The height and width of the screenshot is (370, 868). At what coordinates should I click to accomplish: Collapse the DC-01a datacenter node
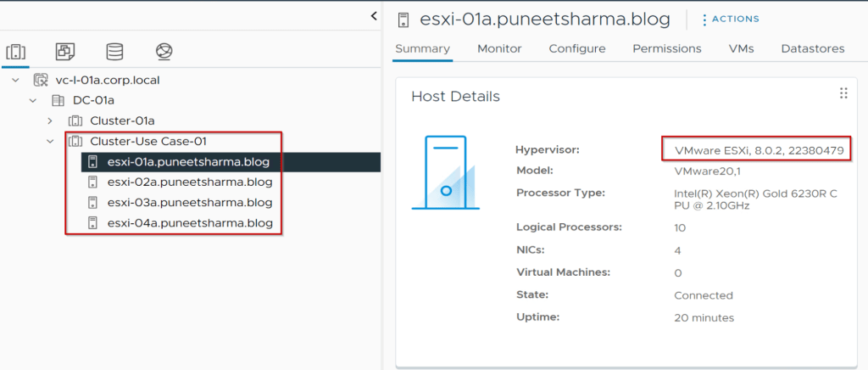click(33, 100)
